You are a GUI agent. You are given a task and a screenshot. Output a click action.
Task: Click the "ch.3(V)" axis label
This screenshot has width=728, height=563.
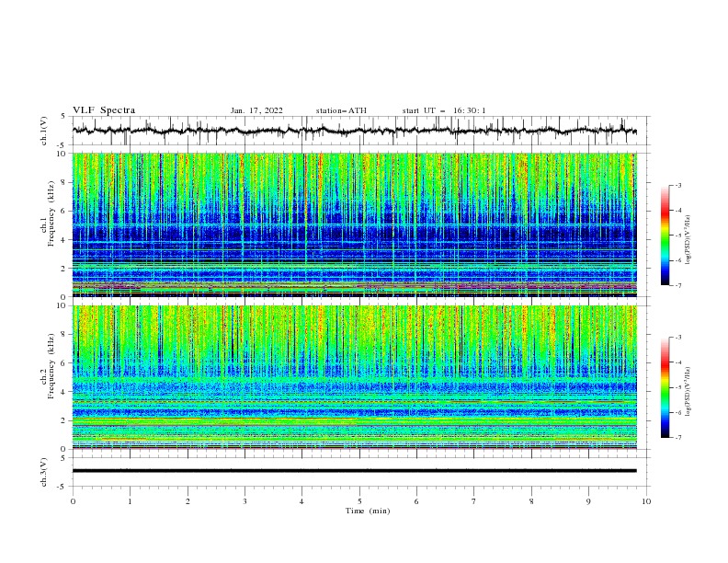coord(44,472)
